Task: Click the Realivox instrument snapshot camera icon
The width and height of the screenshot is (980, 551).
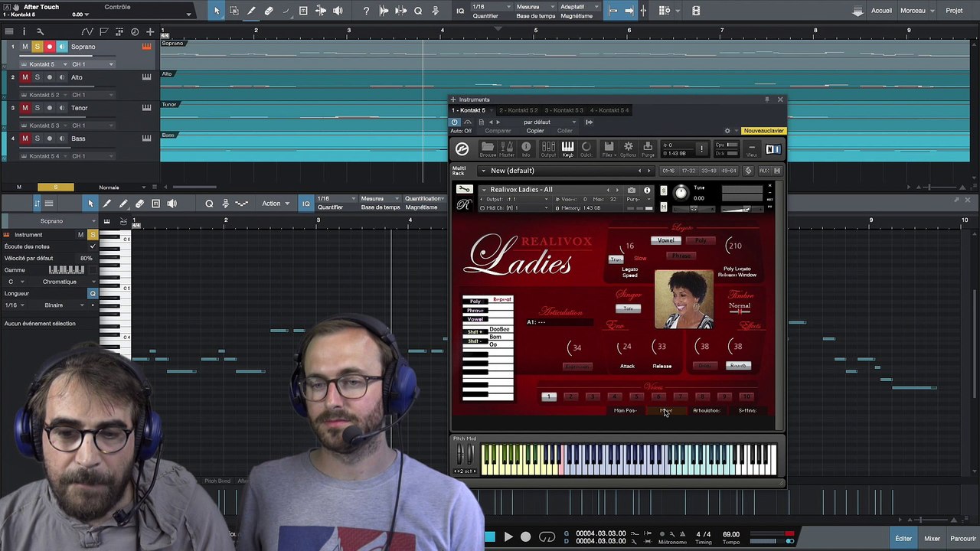Action: [x=632, y=190]
